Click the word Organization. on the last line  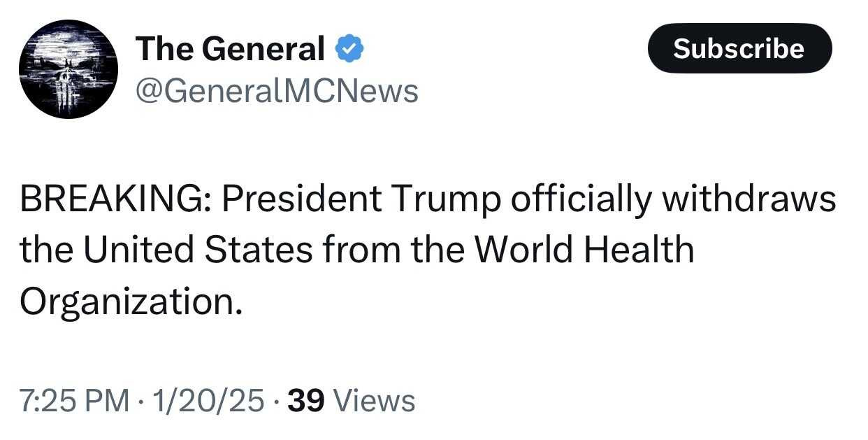click(131, 301)
